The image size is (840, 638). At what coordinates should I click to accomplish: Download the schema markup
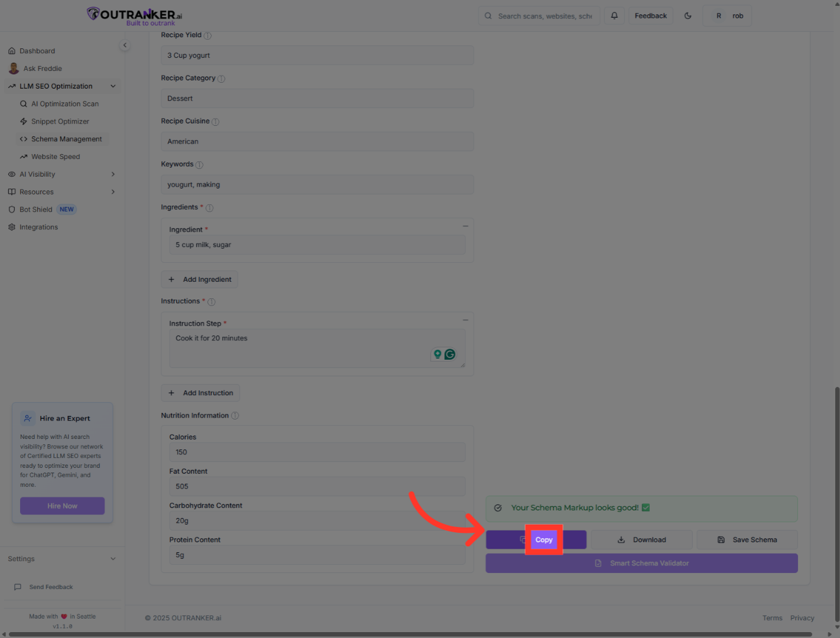[x=642, y=540]
